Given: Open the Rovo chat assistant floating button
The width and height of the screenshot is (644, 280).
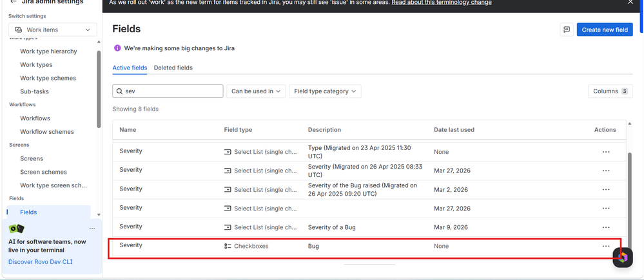Looking at the screenshot, I should 623,257.
